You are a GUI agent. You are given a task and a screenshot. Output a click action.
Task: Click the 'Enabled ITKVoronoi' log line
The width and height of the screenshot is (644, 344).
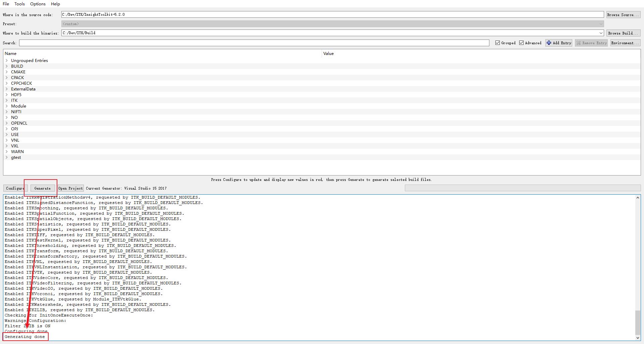coord(84,294)
